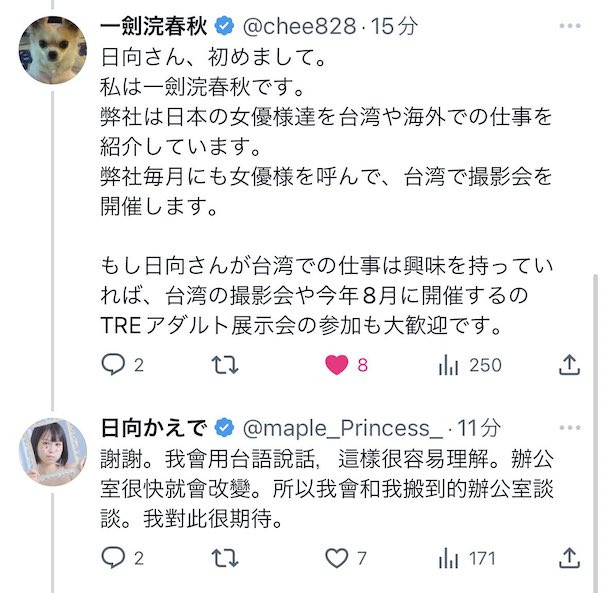View analytics of the first tweet
This screenshot has height=593, width=602.
(x=448, y=365)
